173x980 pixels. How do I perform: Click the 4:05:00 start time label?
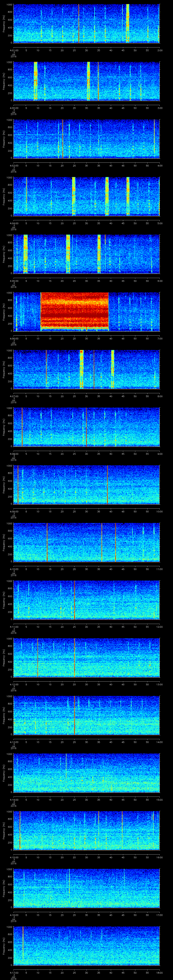pyautogui.click(x=14, y=281)
